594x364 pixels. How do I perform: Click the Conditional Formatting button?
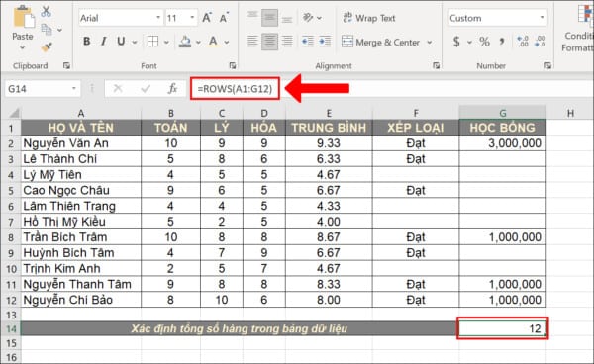(x=579, y=28)
